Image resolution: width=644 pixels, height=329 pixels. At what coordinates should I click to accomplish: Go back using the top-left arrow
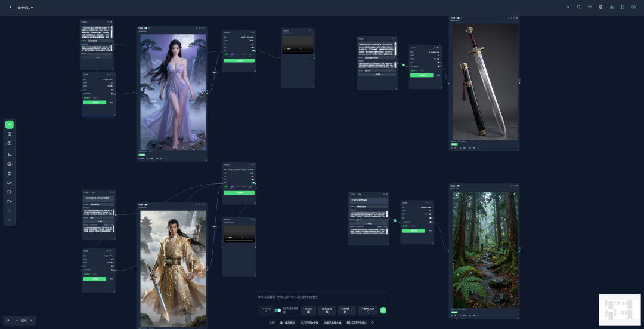tap(11, 7)
